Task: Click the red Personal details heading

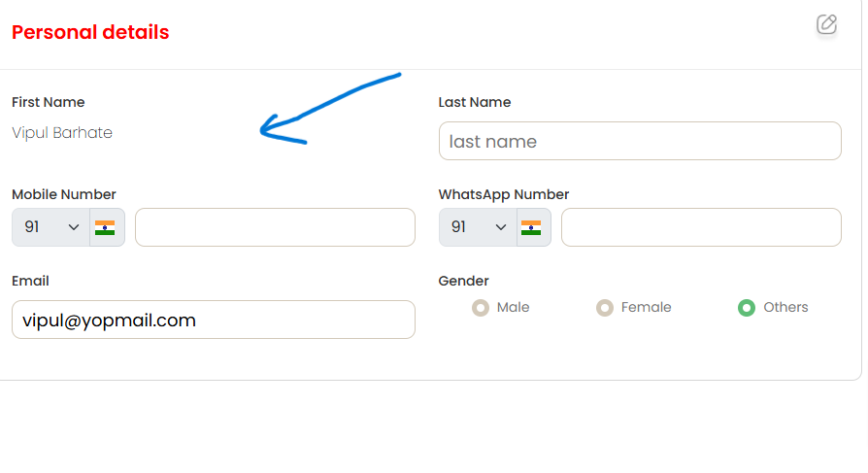Action: point(90,32)
